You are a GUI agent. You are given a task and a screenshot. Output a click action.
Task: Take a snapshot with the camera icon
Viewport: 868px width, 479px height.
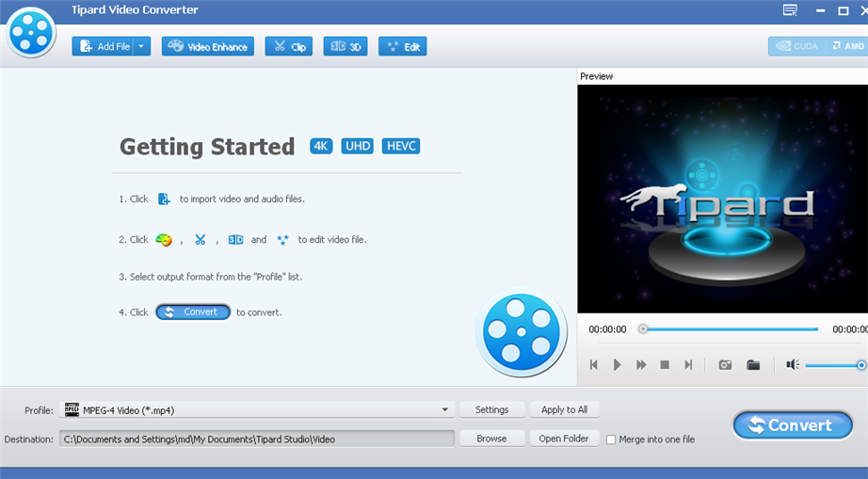coord(725,364)
